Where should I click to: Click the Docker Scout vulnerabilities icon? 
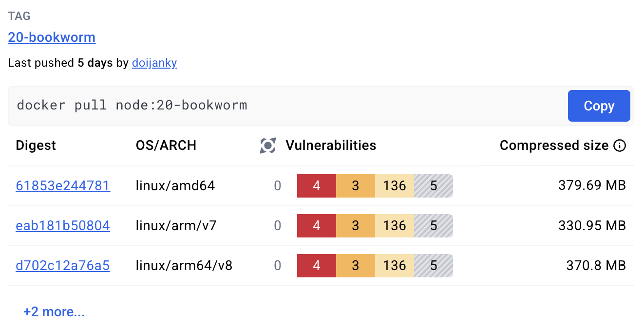(268, 145)
